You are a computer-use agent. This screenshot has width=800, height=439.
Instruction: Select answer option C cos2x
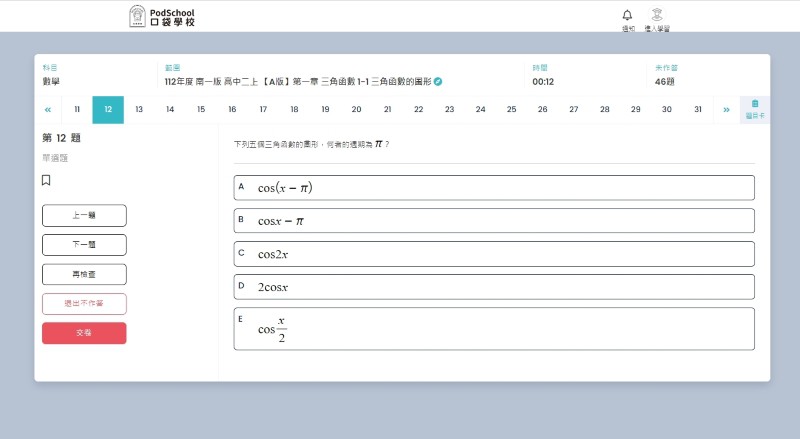pyautogui.click(x=494, y=254)
